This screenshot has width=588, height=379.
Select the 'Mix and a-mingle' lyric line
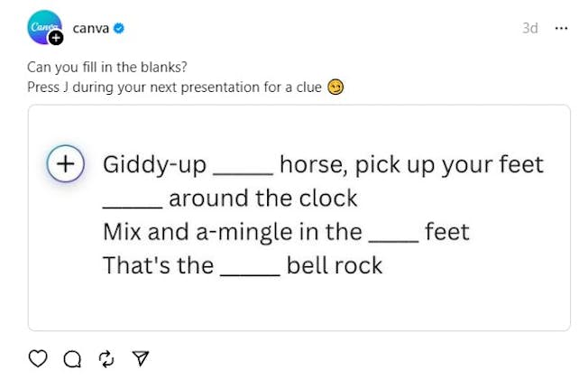[286, 232]
